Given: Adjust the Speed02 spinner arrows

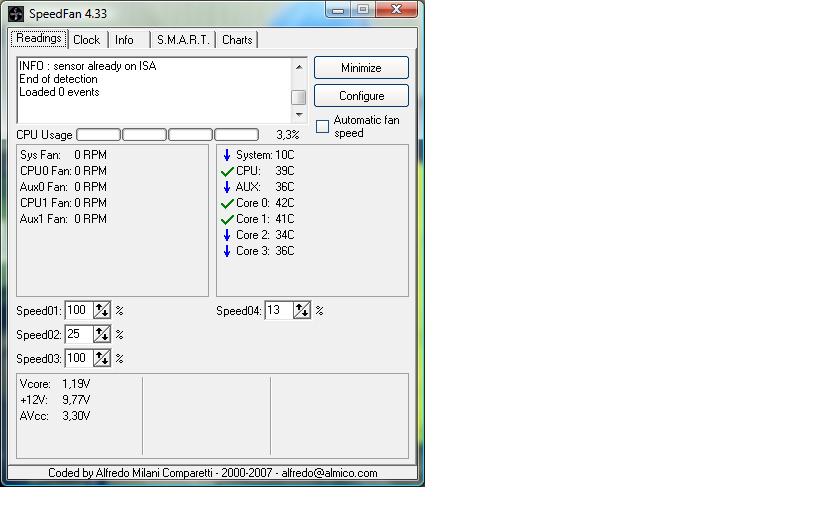Looking at the screenshot, I should coord(102,334).
